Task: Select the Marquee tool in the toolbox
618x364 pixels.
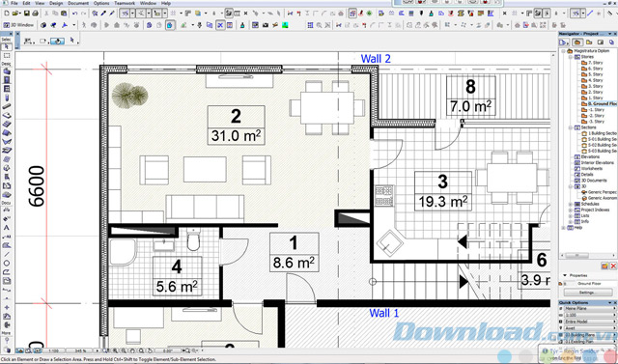Action: click(7, 56)
